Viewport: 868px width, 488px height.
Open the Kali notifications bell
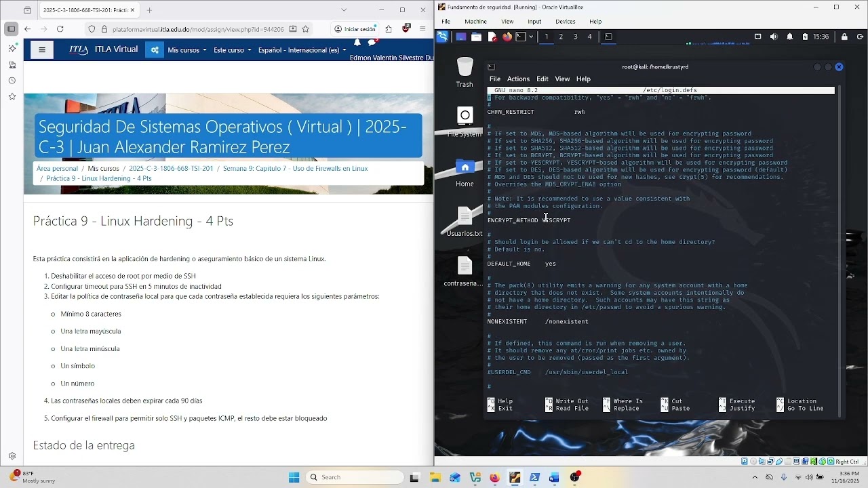pos(789,37)
